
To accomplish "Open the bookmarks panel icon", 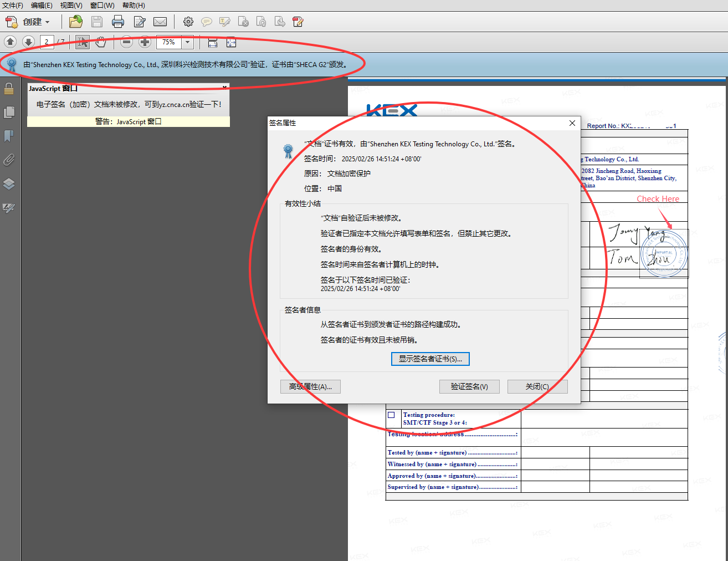I will point(9,136).
